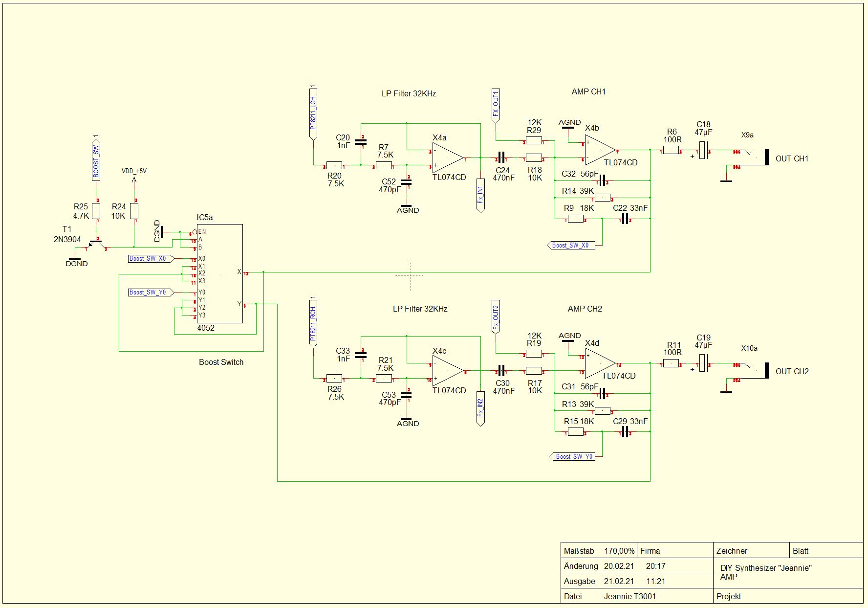Click the "LP Filter 32KHz" text above X4a
Screen dimensions: 868x608
[x=409, y=94]
